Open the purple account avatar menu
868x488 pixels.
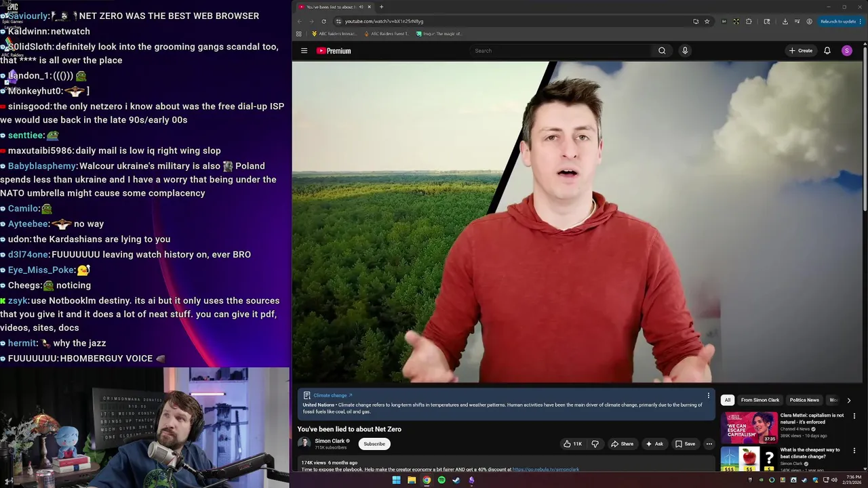846,51
